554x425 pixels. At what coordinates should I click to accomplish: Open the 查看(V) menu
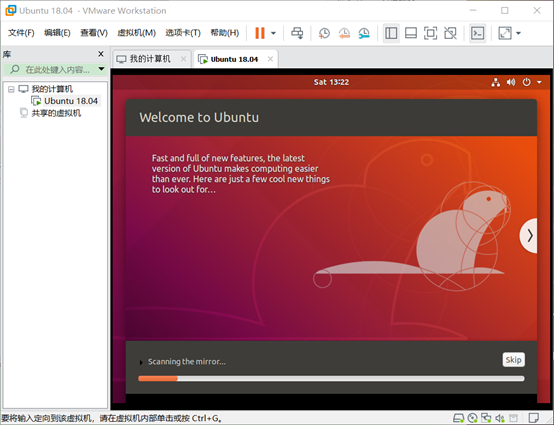[94, 33]
